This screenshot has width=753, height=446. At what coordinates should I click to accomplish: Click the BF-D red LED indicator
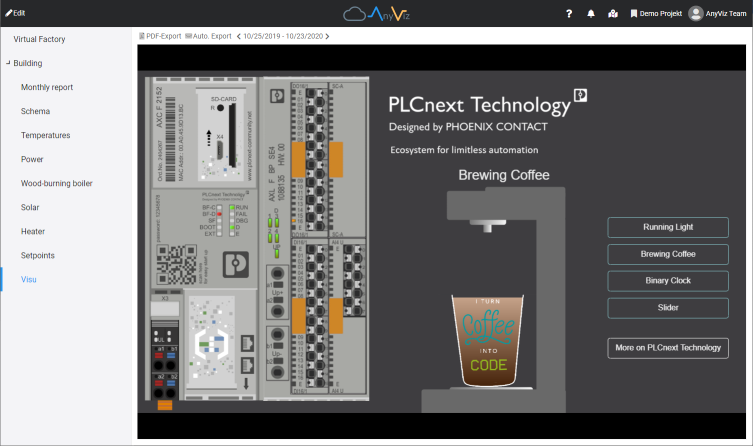[219, 214]
